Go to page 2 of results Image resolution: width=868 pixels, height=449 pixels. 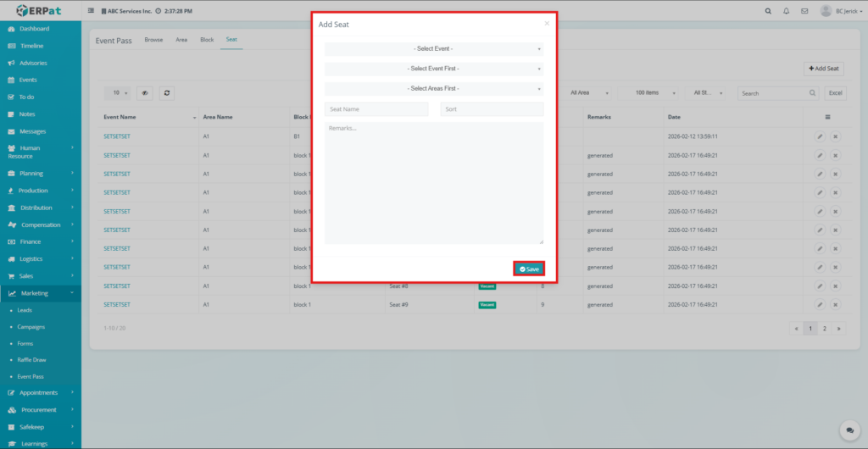tap(824, 329)
